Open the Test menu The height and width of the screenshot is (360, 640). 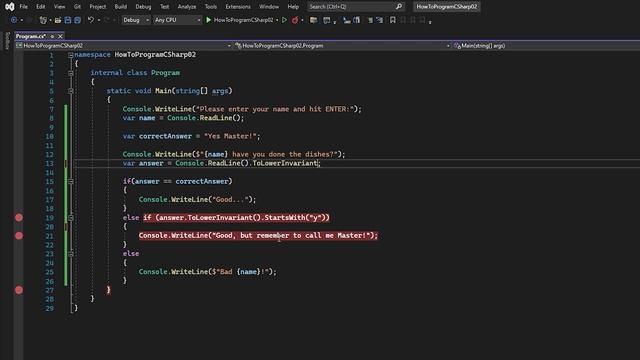coord(164,7)
